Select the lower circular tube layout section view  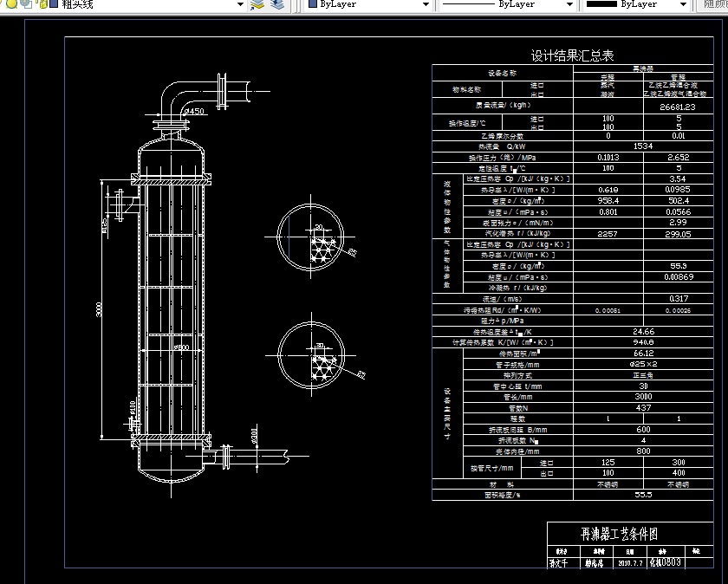[311, 355]
